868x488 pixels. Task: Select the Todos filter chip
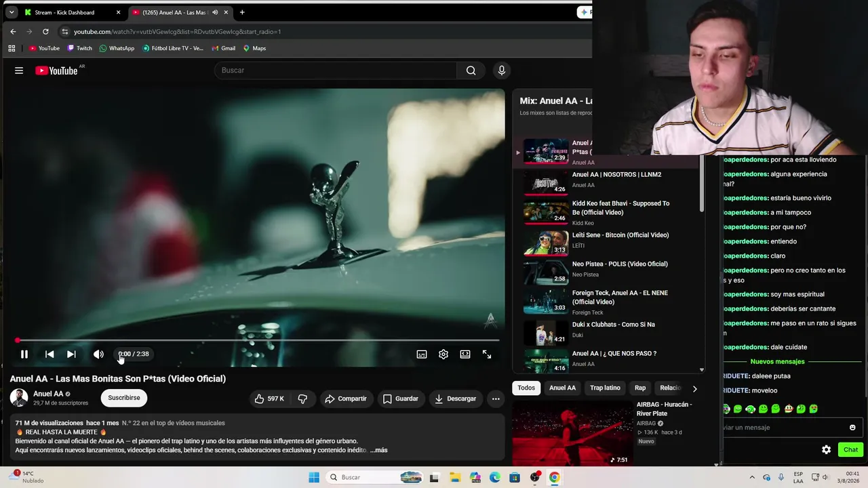click(526, 388)
